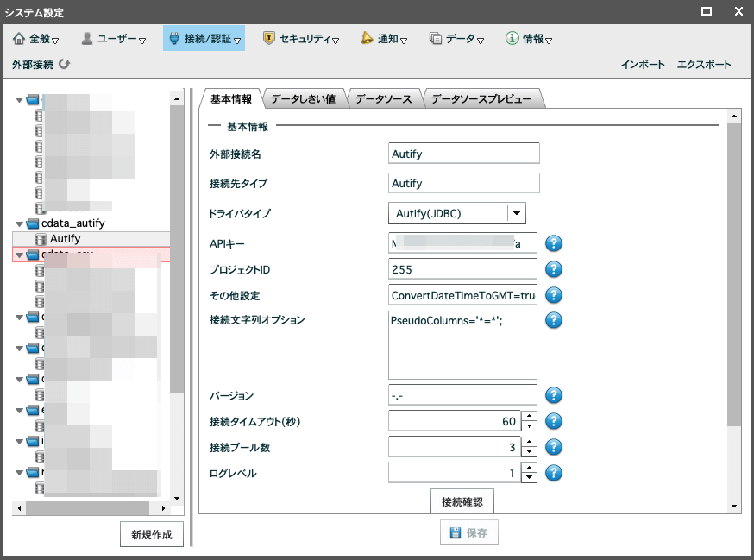Viewport: 754px width, 560px height.
Task: Click the 接続タイムアウト field showing 60
Action: coord(455,421)
